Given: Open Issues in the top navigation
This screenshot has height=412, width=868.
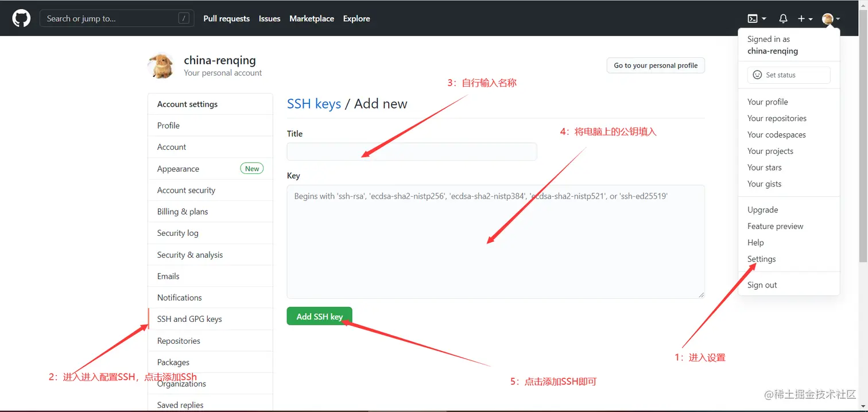Looking at the screenshot, I should click(269, 18).
